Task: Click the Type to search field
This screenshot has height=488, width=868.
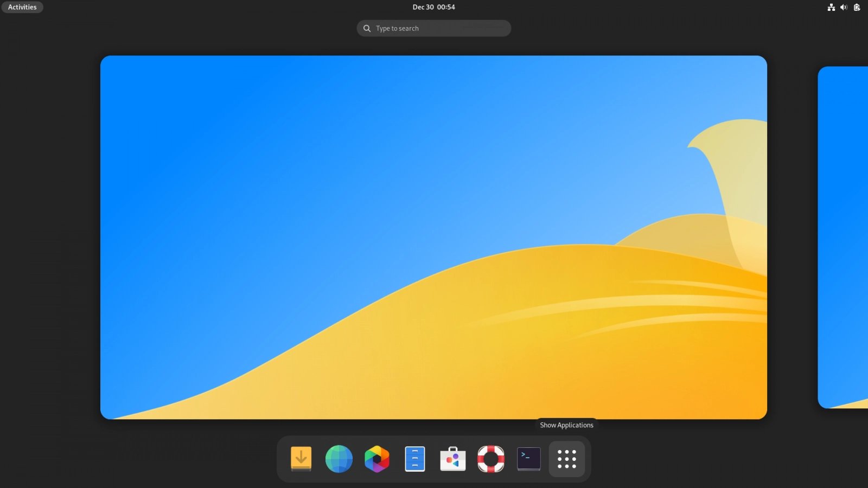Action: tap(434, 28)
